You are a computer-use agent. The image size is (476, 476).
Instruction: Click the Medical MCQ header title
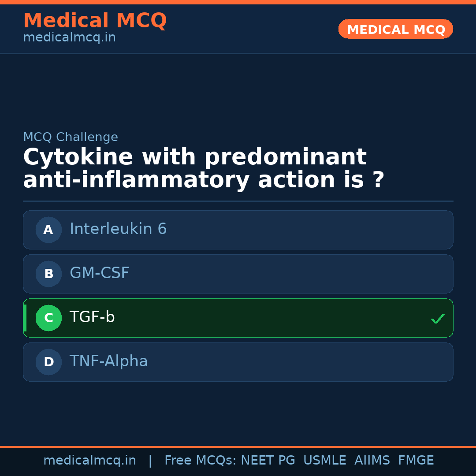(x=95, y=21)
